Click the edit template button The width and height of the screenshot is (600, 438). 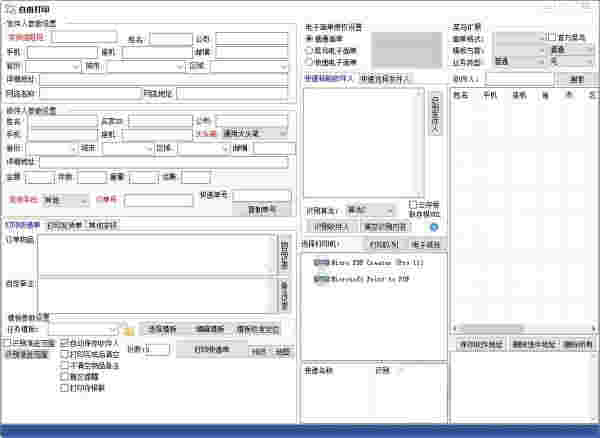pyautogui.click(x=209, y=329)
